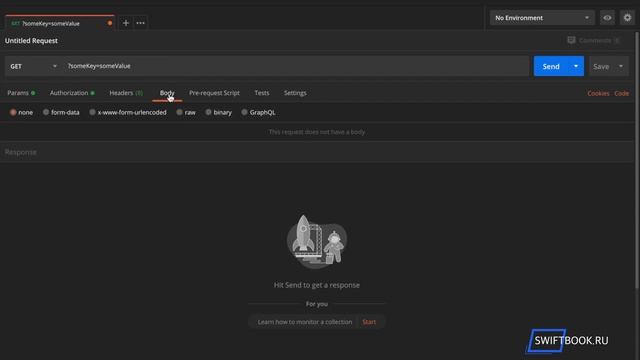Click the Comments speech bubble icon

click(x=571, y=40)
